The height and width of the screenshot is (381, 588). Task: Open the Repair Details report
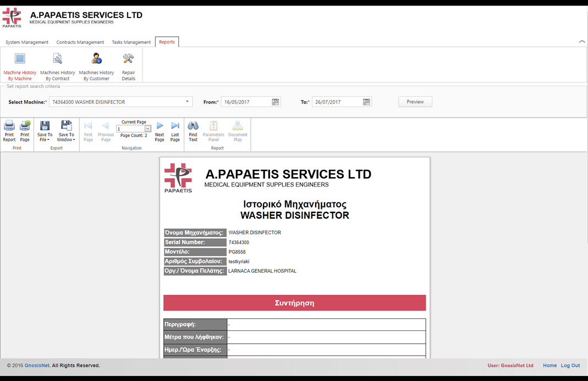[x=128, y=65]
